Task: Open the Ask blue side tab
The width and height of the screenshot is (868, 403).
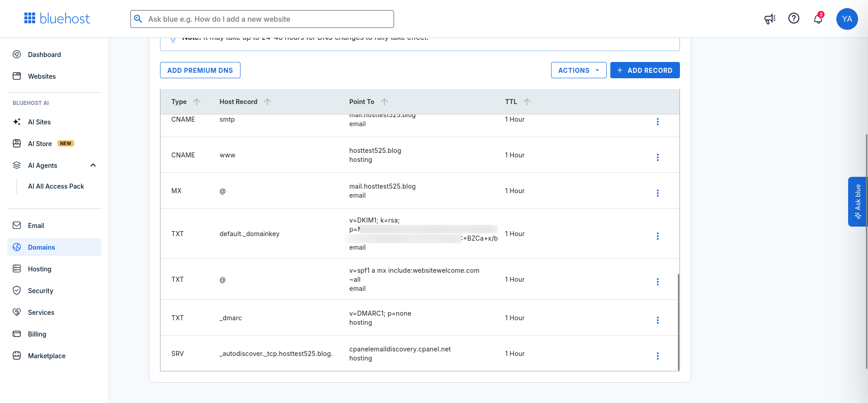Action: pyautogui.click(x=857, y=202)
